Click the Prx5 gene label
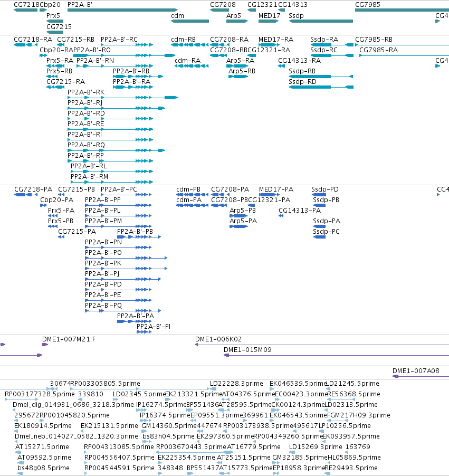Viewport: 449px width, 476px height. pyautogui.click(x=53, y=16)
